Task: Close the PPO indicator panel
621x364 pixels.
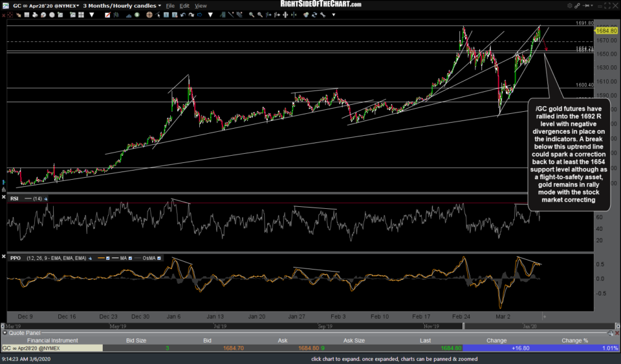Action: coord(5,259)
